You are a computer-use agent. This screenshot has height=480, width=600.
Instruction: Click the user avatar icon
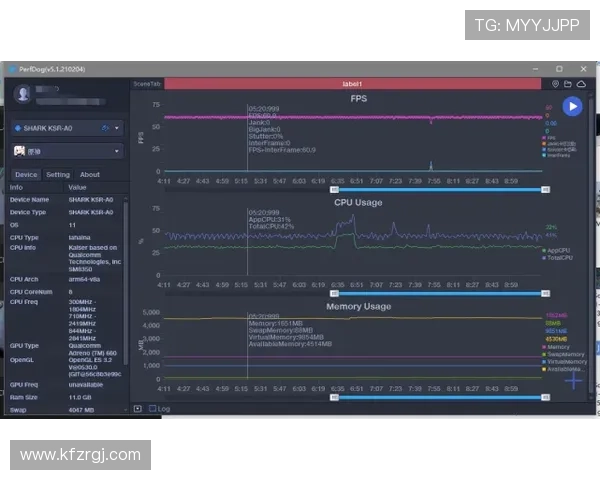23,94
